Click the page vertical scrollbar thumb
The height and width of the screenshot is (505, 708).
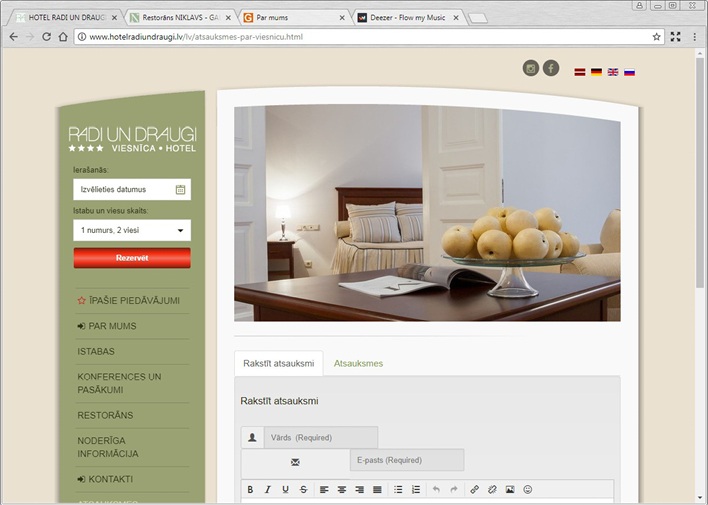(700, 172)
